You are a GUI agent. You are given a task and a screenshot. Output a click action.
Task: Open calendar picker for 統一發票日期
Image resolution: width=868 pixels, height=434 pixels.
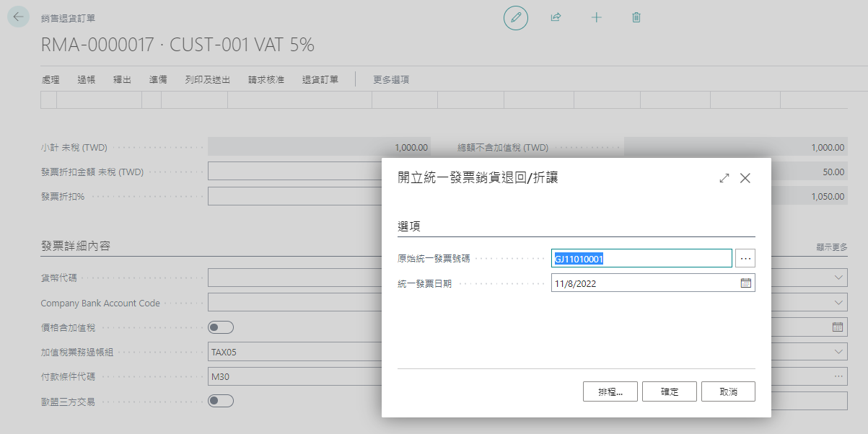point(746,283)
